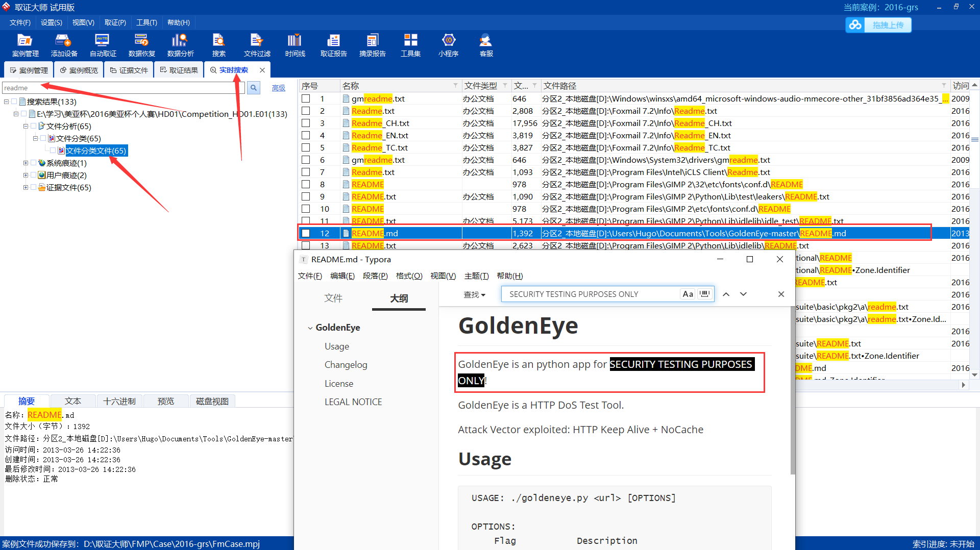Open the 名称 column filter dropdown
Image resolution: width=980 pixels, height=550 pixels.
click(x=455, y=86)
